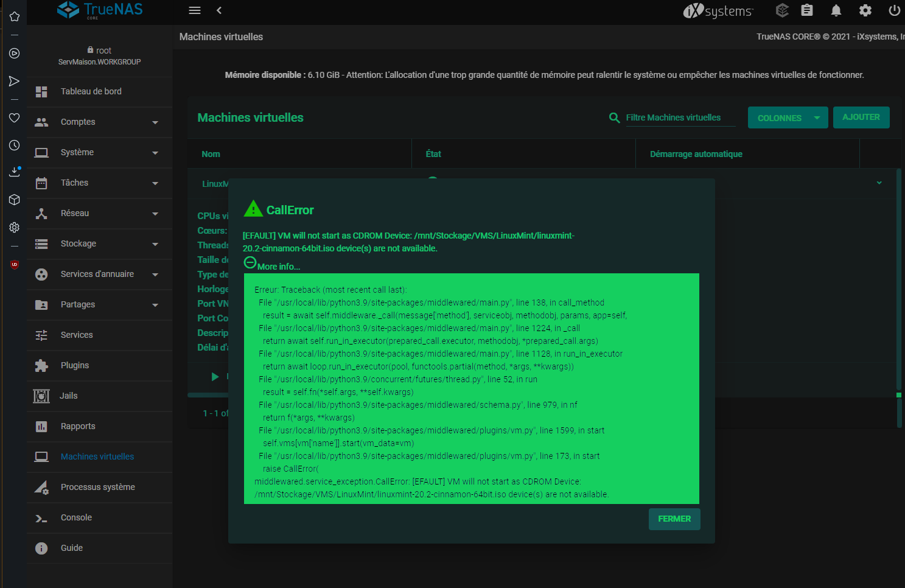Click the Services sliders icon
The image size is (905, 588).
[x=41, y=335]
